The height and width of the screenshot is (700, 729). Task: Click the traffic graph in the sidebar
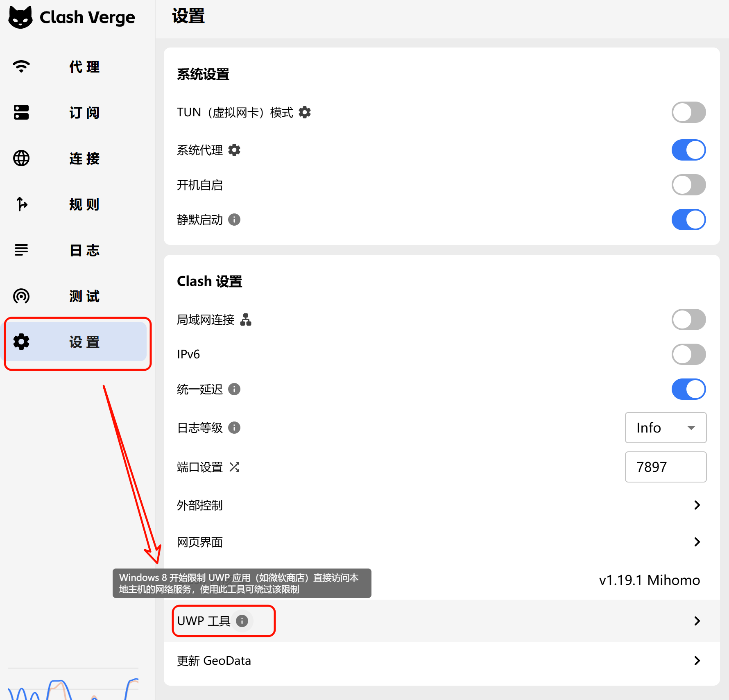click(x=73, y=688)
